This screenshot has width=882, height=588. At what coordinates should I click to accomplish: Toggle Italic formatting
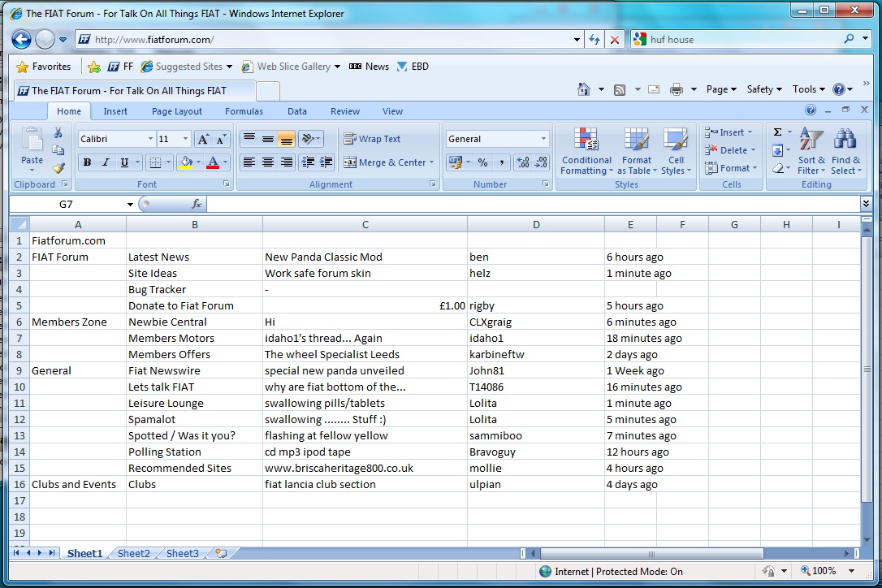pyautogui.click(x=106, y=162)
